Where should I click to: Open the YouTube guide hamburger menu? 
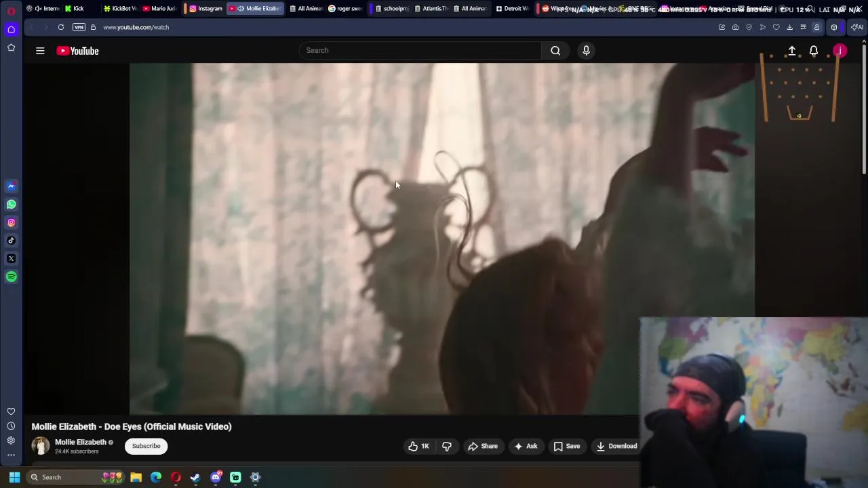pyautogui.click(x=40, y=51)
